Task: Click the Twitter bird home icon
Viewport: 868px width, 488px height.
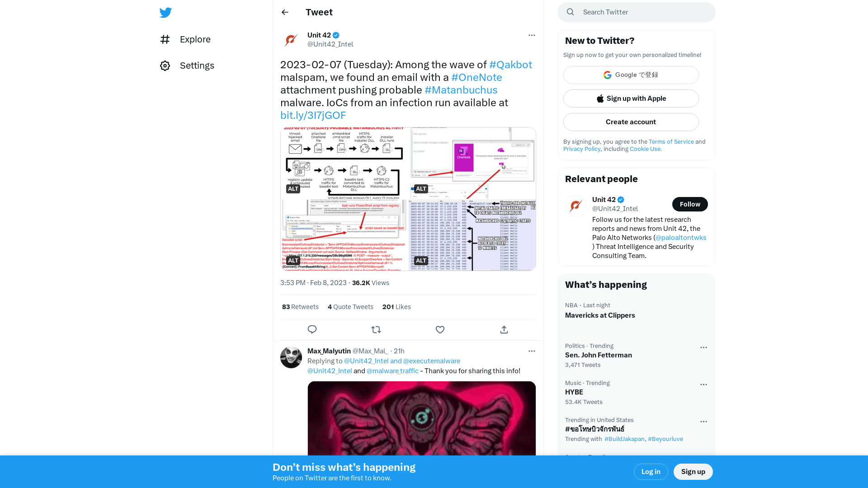Action: [x=166, y=13]
